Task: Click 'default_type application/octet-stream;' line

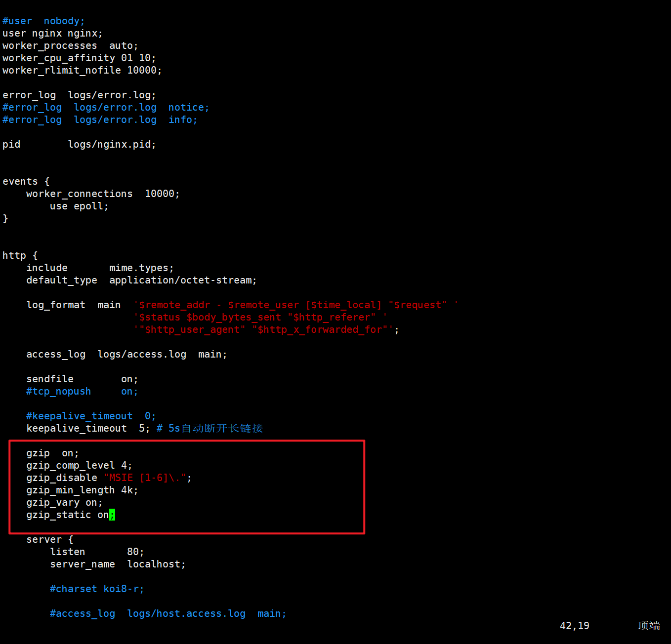Action: 141,281
